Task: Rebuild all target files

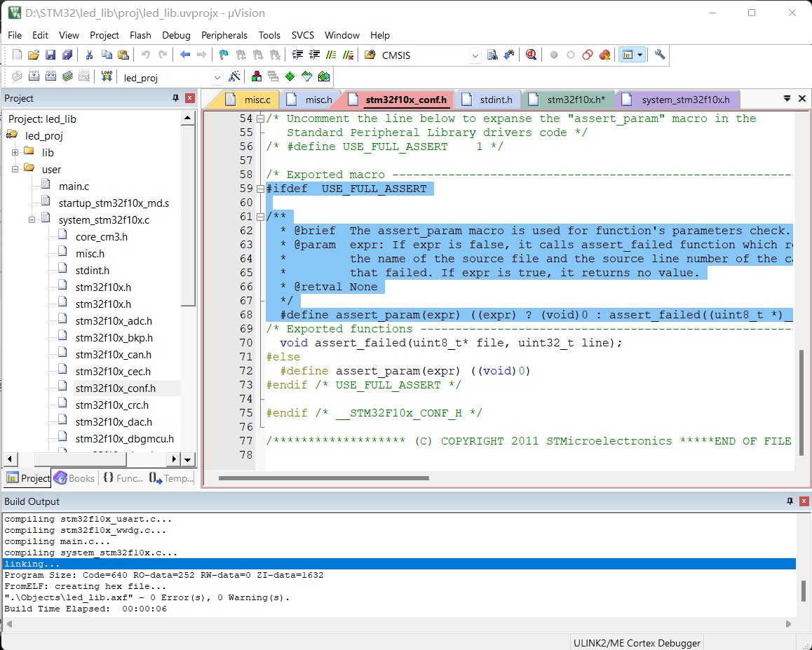Action: pyautogui.click(x=49, y=76)
